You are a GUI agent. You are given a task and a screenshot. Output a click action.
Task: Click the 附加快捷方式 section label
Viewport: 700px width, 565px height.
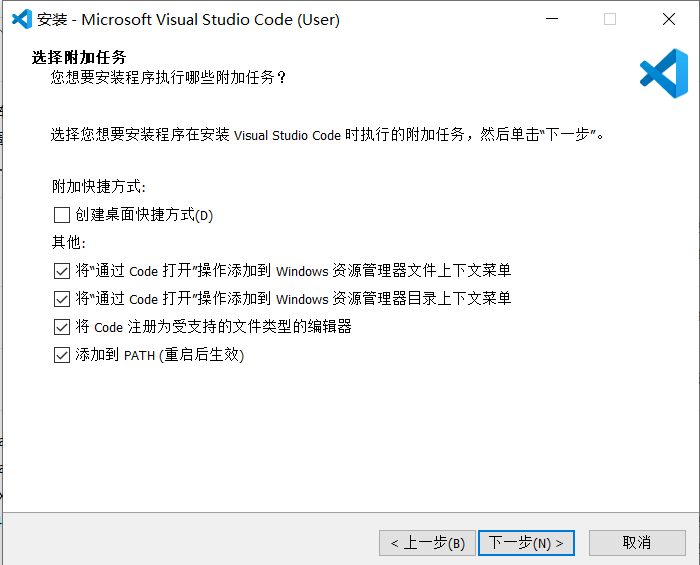[x=98, y=187]
